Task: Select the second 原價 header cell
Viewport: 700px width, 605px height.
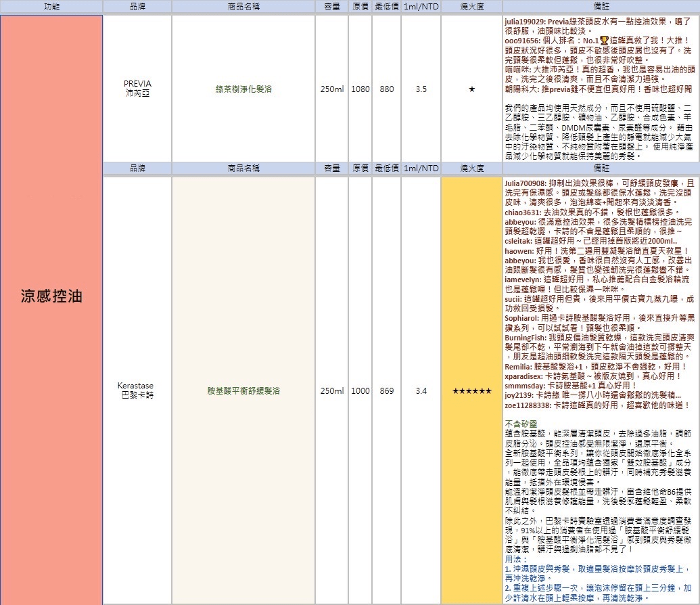Action: [360, 168]
